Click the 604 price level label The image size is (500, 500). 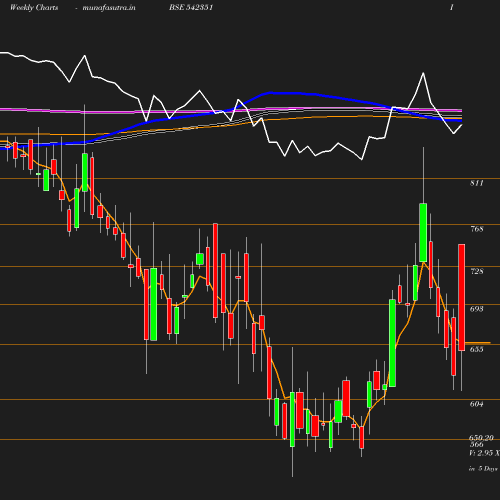(x=477, y=404)
